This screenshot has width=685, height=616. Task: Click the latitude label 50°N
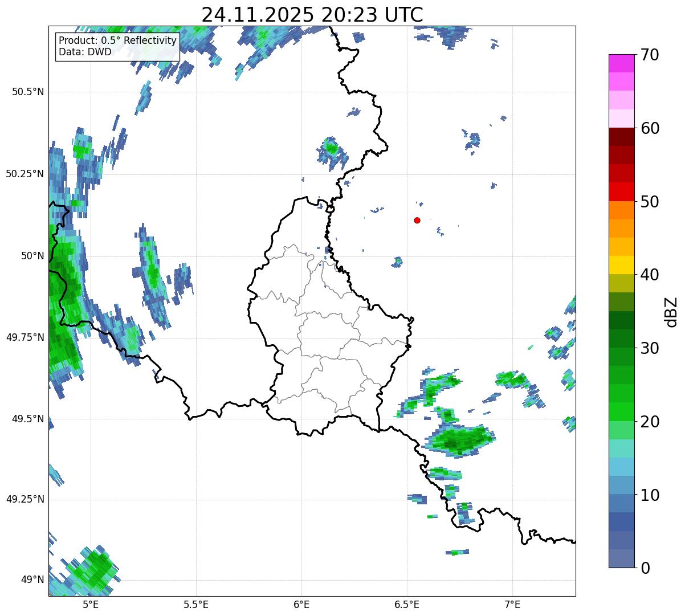[32, 256]
